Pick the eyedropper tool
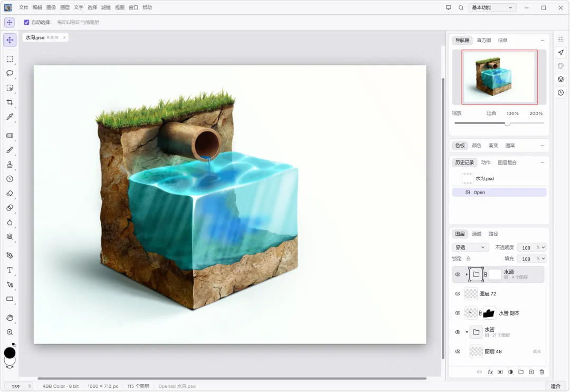This screenshot has height=392, width=570. click(10, 117)
